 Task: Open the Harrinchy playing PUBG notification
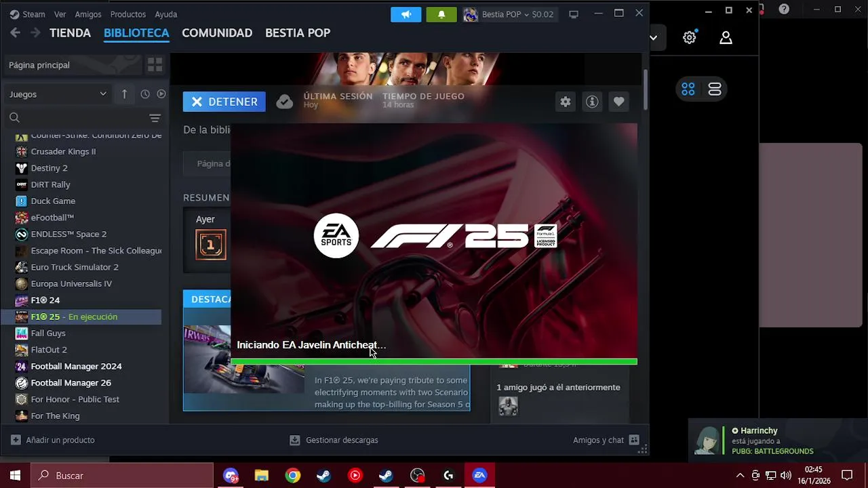[778, 441]
